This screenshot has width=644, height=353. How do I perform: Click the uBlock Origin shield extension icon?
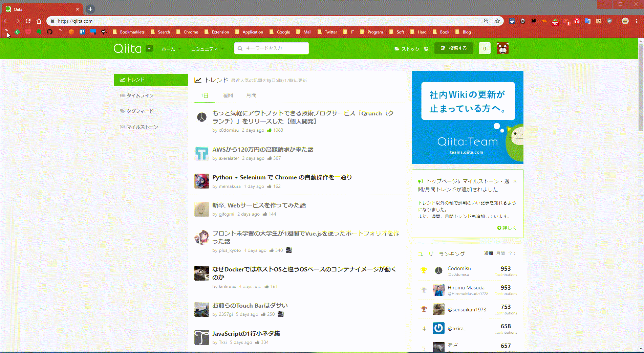[x=609, y=21]
